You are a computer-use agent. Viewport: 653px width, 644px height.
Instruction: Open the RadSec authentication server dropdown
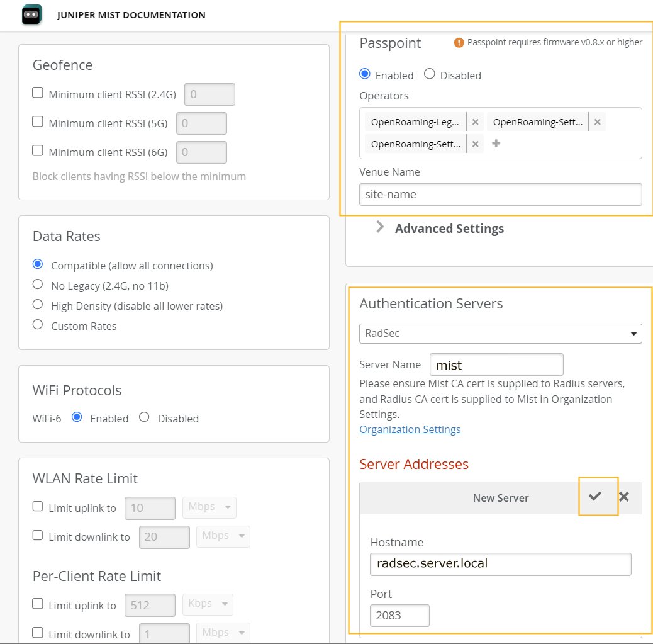click(x=500, y=333)
